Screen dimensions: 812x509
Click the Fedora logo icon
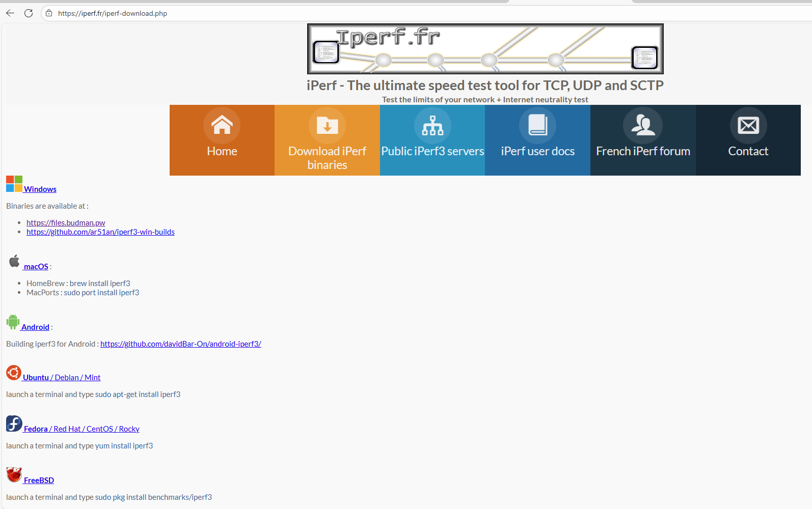point(14,423)
